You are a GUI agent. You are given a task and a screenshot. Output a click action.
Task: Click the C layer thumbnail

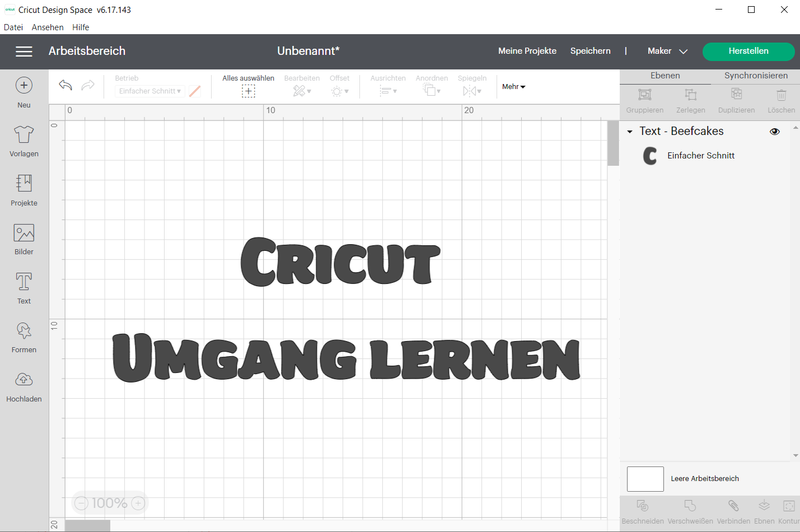click(650, 156)
